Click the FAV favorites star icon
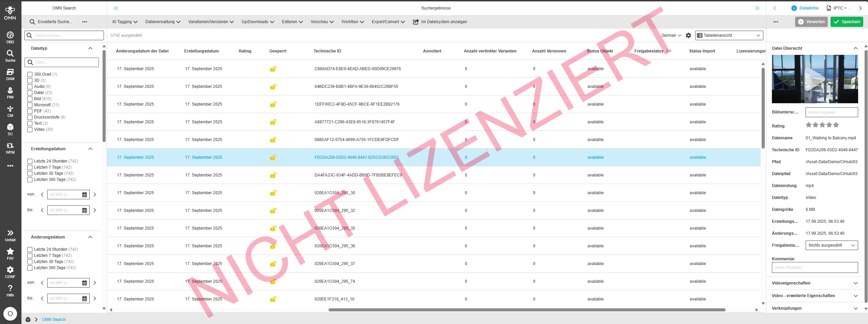 pyautogui.click(x=10, y=254)
